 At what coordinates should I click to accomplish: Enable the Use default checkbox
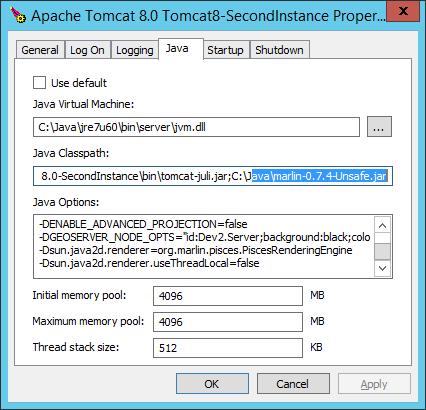tap(39, 83)
